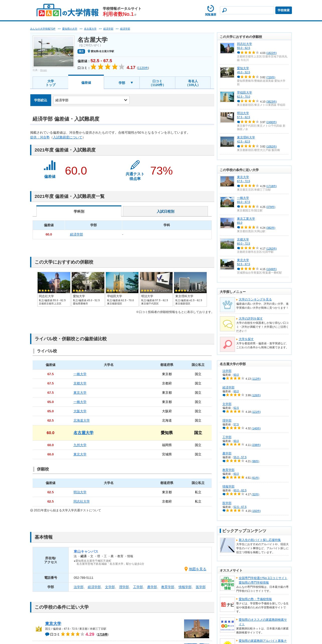Select the 偏差値 tab
This screenshot has width=322, height=644.
coord(86,83)
